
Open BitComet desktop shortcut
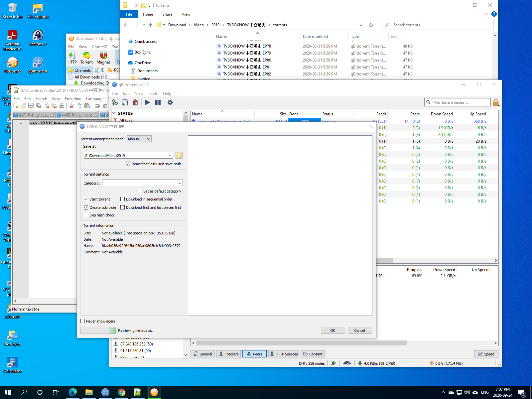pyautogui.click(x=12, y=65)
